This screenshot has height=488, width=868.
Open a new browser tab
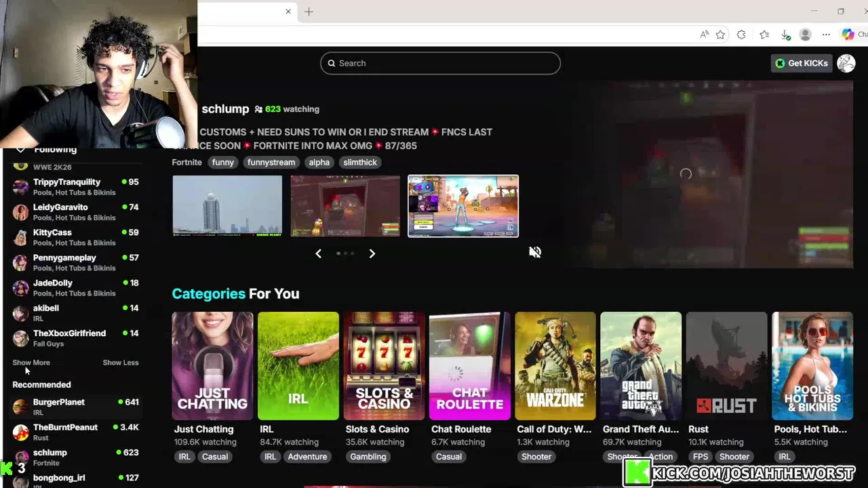(309, 12)
